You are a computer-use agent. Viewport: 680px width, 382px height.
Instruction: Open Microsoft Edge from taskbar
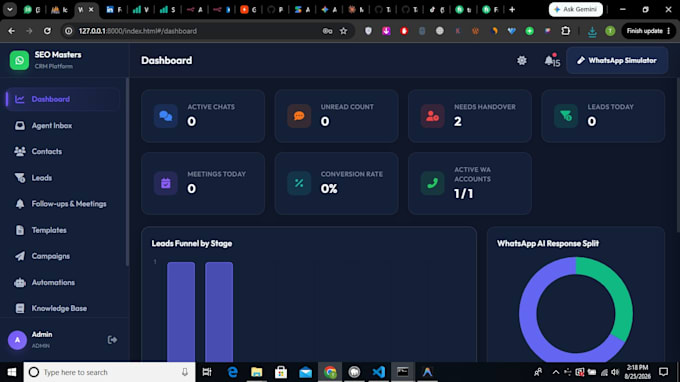click(x=232, y=372)
